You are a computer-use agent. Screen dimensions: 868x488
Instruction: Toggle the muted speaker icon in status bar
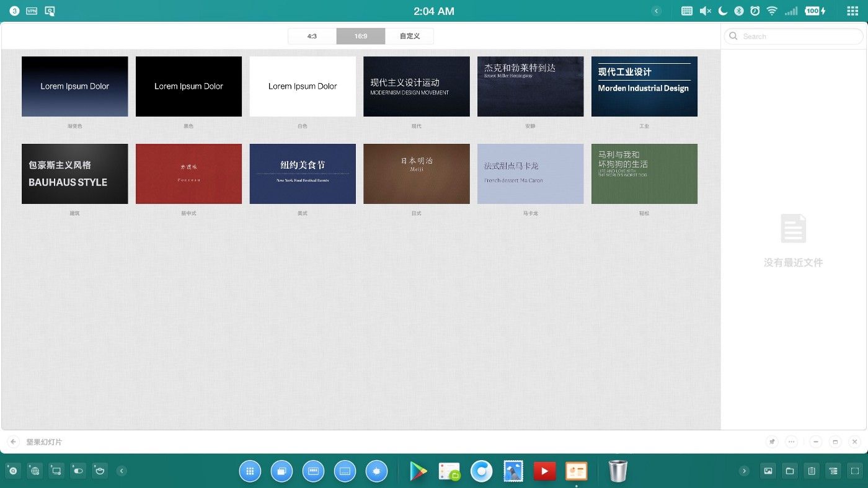[x=705, y=11]
